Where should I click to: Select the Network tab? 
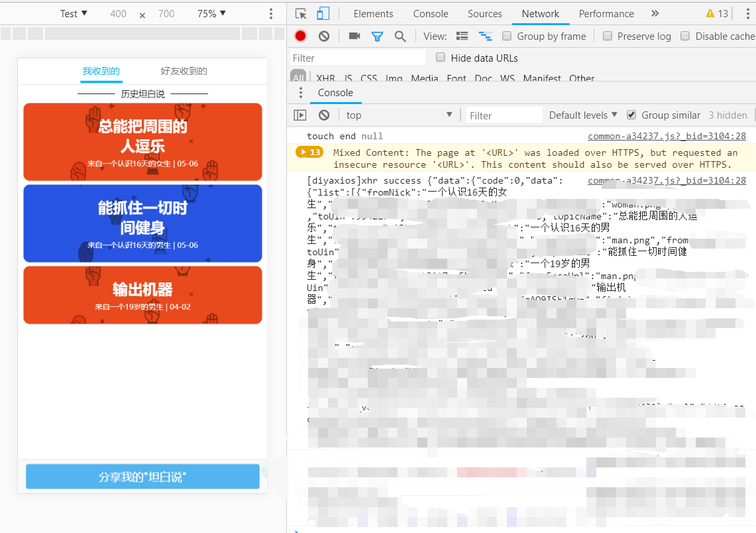[541, 14]
